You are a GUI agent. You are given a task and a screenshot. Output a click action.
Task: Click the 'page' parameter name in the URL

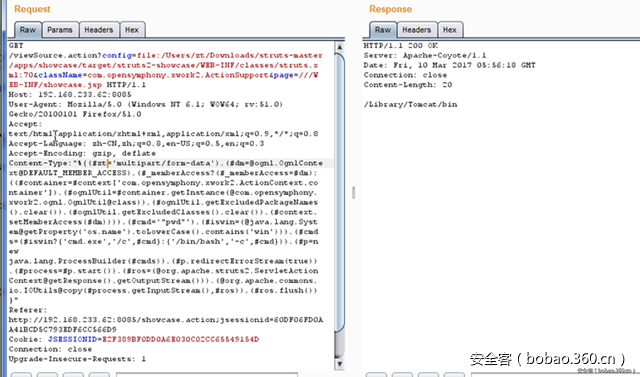[x=284, y=75]
